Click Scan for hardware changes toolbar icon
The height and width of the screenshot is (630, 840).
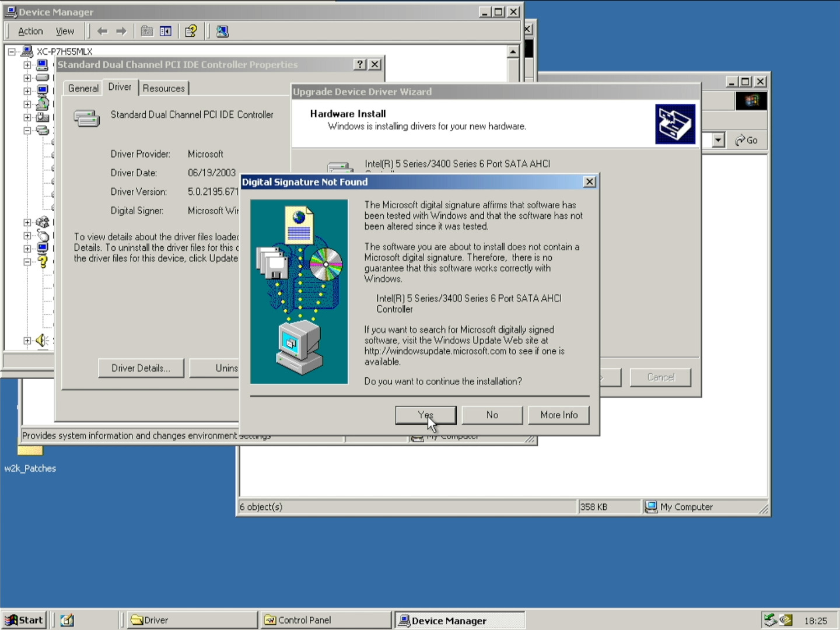click(222, 32)
